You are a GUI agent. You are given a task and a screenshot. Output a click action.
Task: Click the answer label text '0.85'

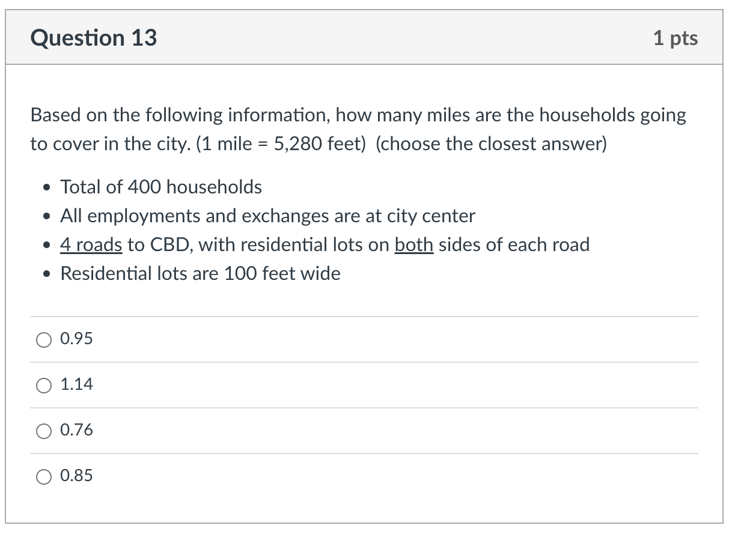(76, 475)
